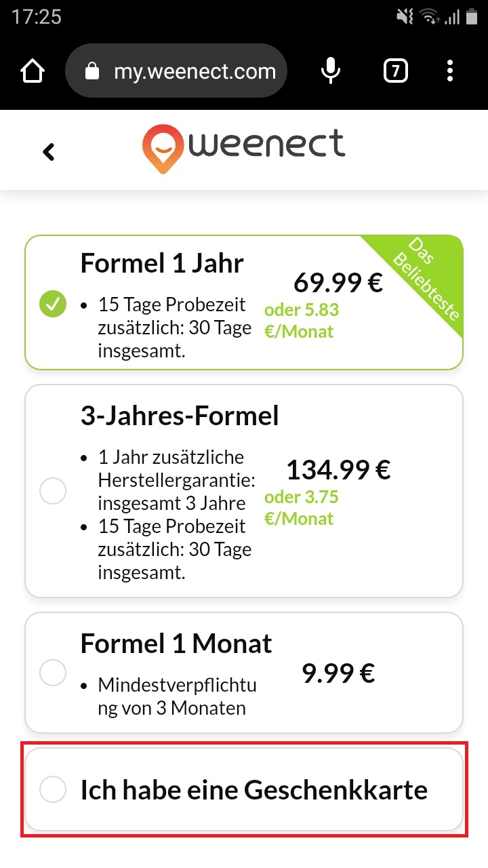Tap the 134.99 € price text

coord(338,469)
